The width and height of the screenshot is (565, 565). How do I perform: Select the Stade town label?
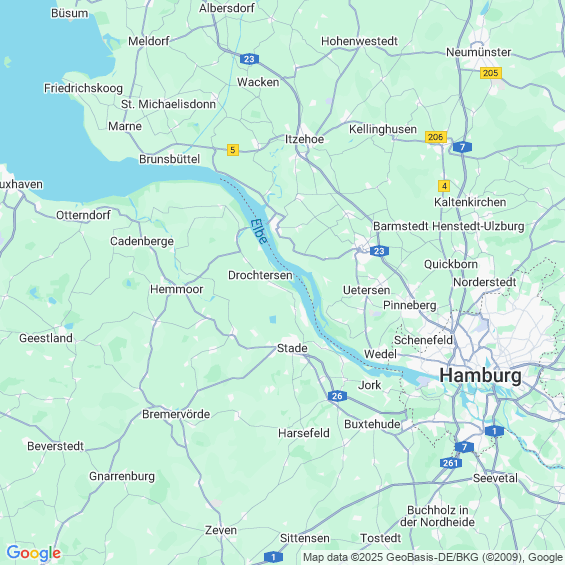292,348
